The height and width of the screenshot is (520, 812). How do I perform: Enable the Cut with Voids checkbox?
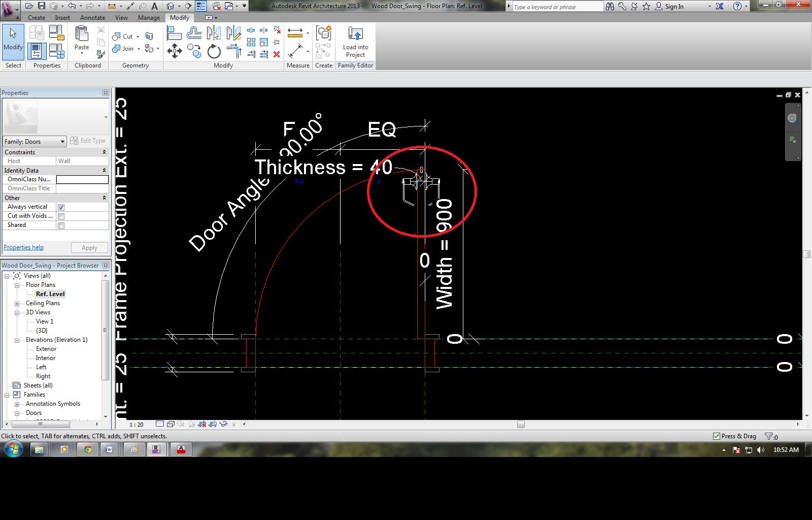tap(61, 216)
